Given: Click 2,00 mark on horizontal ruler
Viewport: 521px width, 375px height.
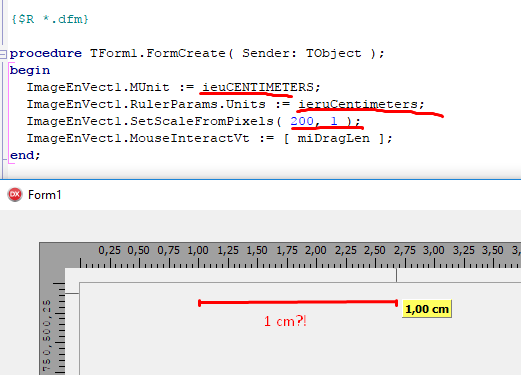Looking at the screenshot, I should tap(316, 251).
